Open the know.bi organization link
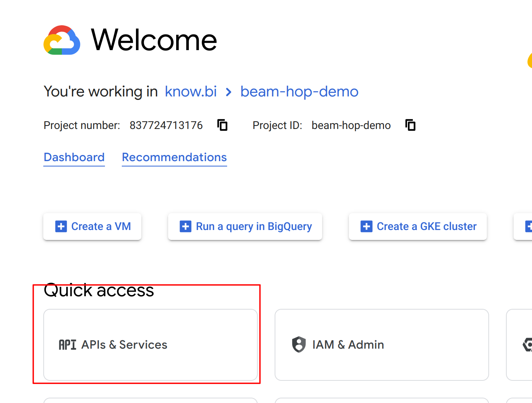 [x=191, y=92]
